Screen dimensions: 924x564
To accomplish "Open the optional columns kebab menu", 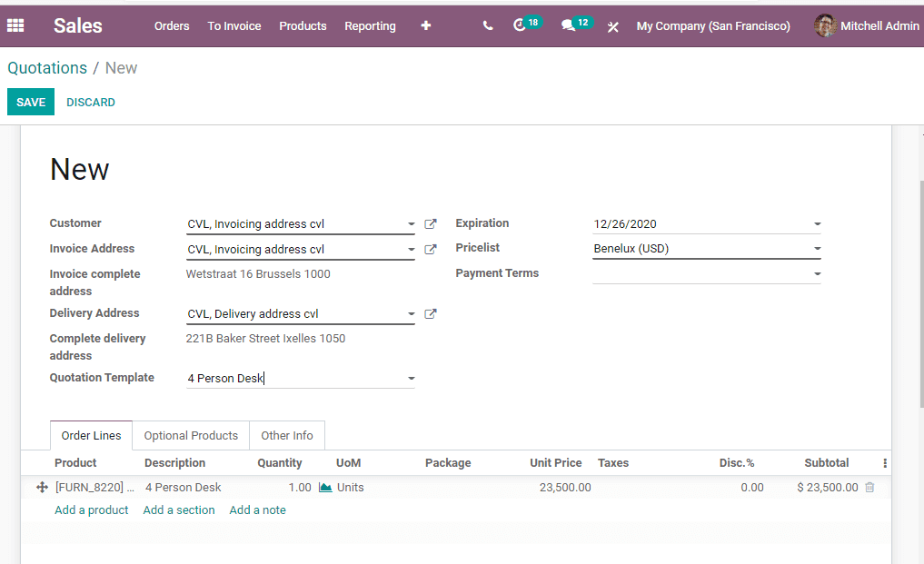I will point(884,463).
